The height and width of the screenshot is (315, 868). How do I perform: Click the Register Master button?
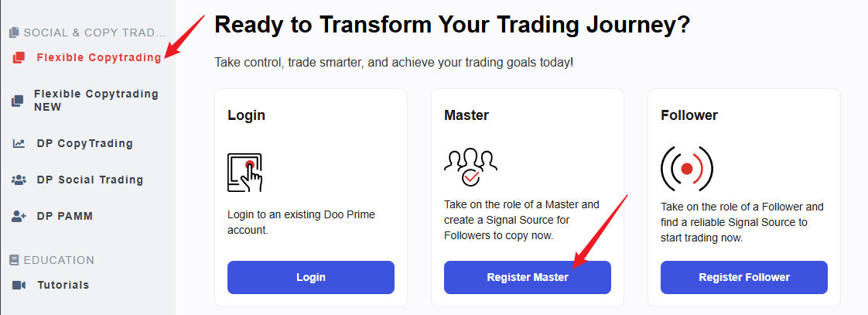(528, 277)
